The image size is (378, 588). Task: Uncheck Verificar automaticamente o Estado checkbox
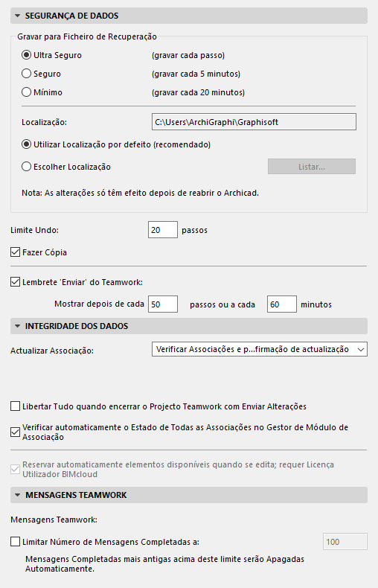(x=16, y=432)
